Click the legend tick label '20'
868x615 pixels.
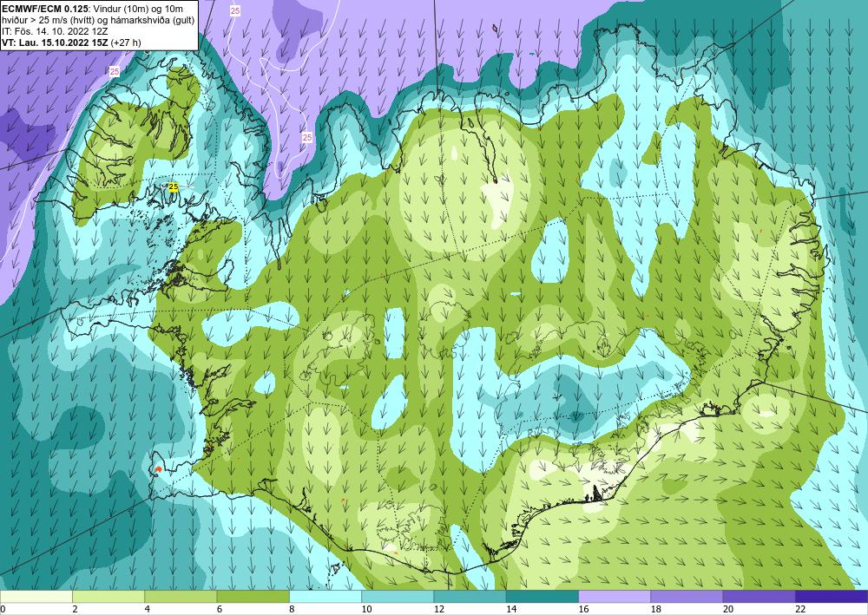(728, 609)
